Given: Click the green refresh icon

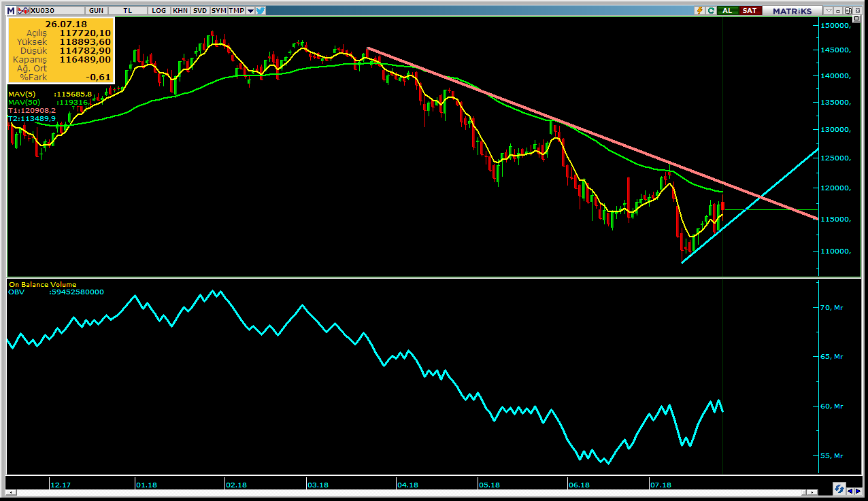Looking at the screenshot, I should 711,10.
